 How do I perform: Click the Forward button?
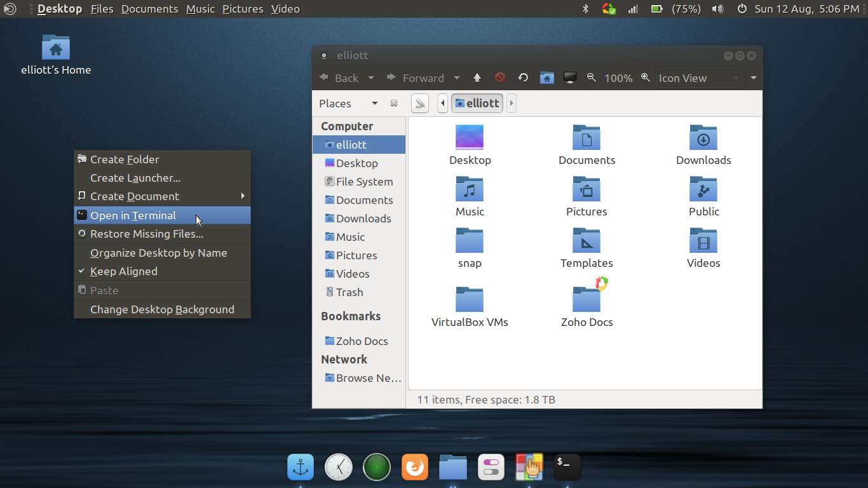[x=416, y=78]
